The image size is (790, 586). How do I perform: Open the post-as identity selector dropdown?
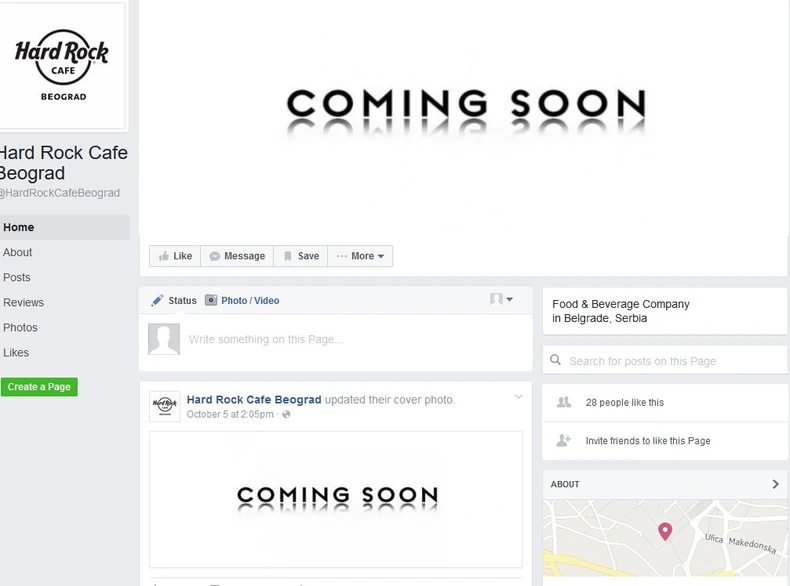tap(501, 299)
